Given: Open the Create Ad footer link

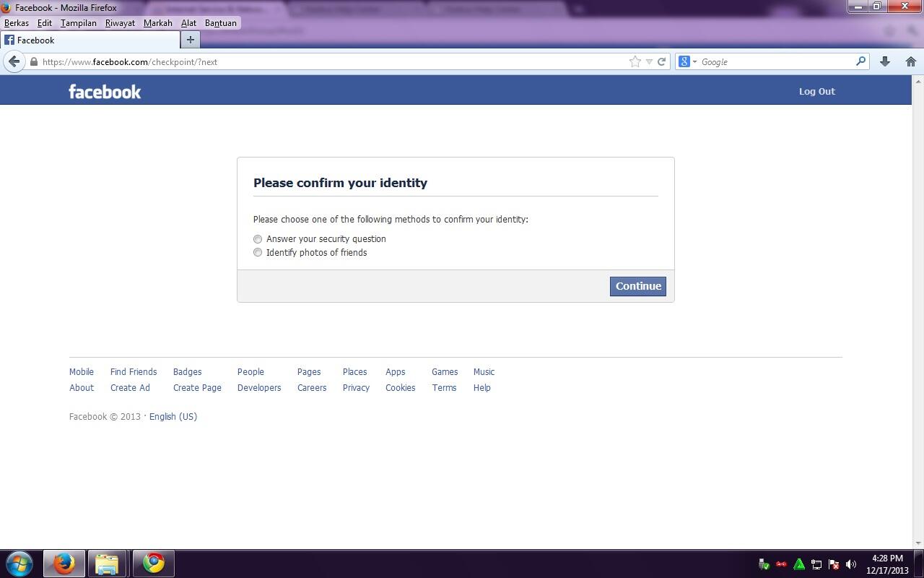Looking at the screenshot, I should [x=130, y=388].
